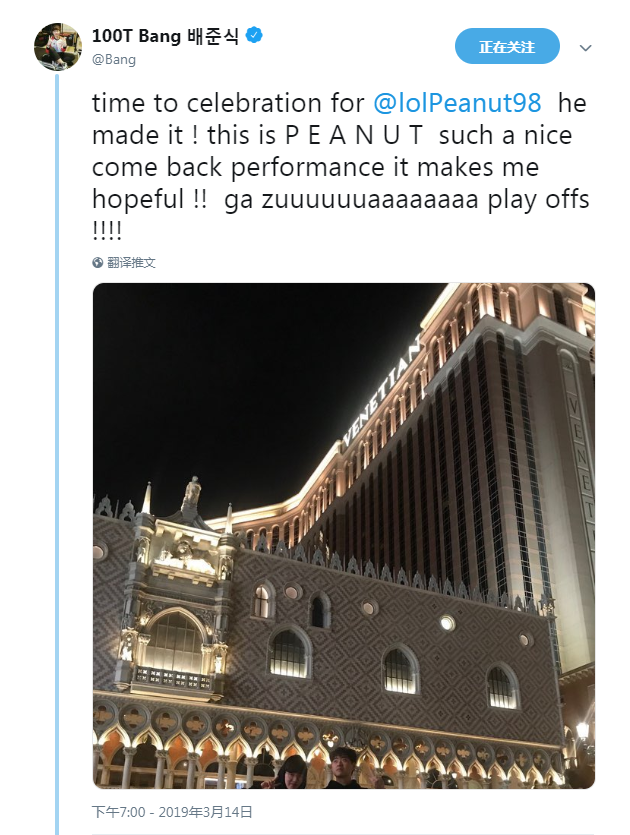Image resolution: width=630 pixels, height=835 pixels.
Task: Toggle the 正在关注 following button
Action: click(507, 47)
